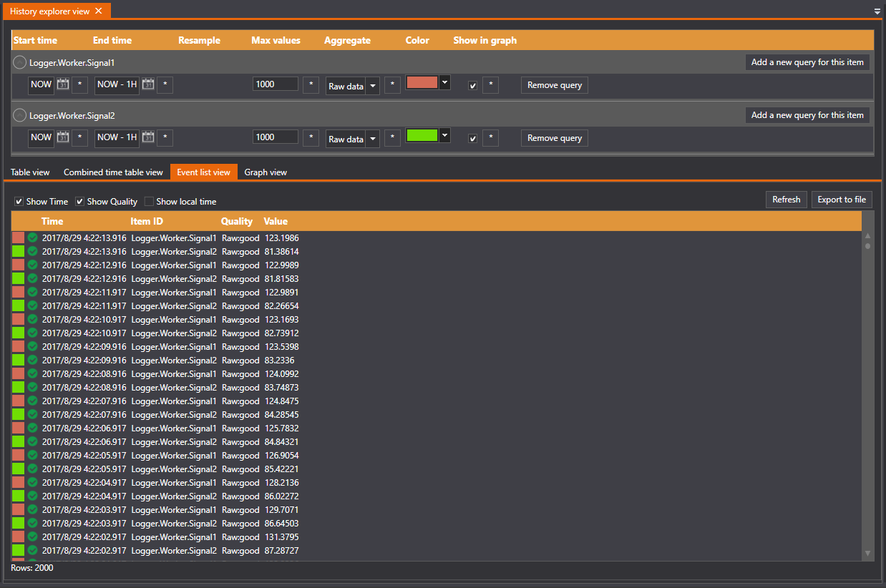
Task: Open Signal1 color picker dropdown arrow
Action: click(x=444, y=82)
